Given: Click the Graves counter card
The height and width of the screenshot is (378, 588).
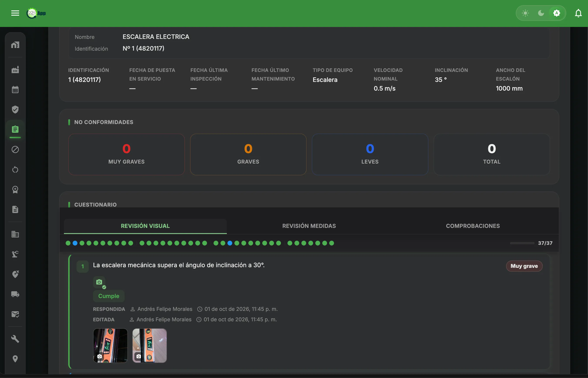Looking at the screenshot, I should pos(248,154).
